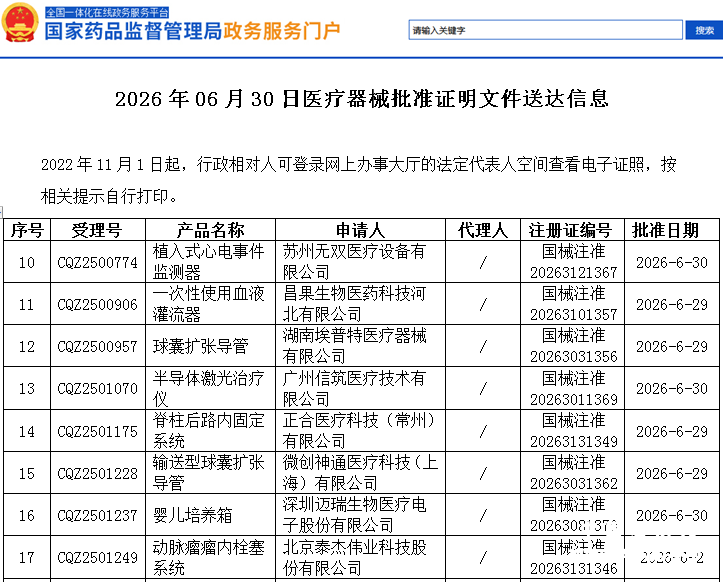The width and height of the screenshot is (724, 582).
Task: Click approval date in row 10
Action: (x=672, y=262)
